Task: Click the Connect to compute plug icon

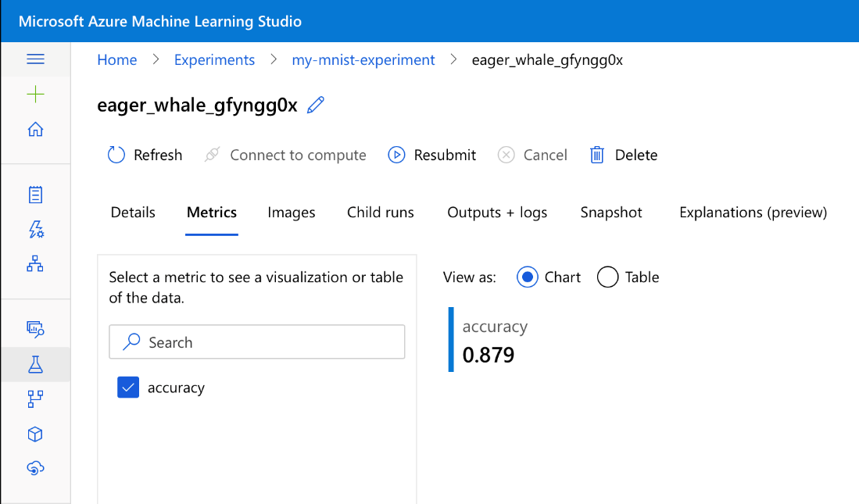Action: [x=212, y=155]
